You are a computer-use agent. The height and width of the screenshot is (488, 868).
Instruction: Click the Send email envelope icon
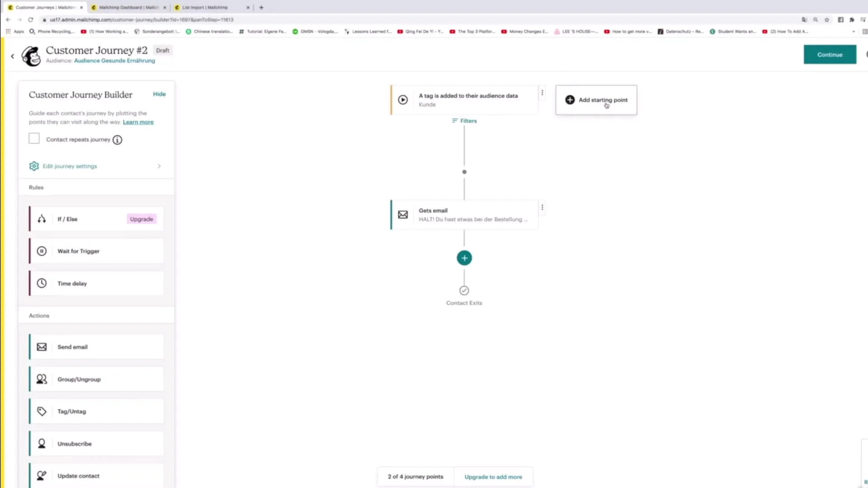pyautogui.click(x=42, y=347)
